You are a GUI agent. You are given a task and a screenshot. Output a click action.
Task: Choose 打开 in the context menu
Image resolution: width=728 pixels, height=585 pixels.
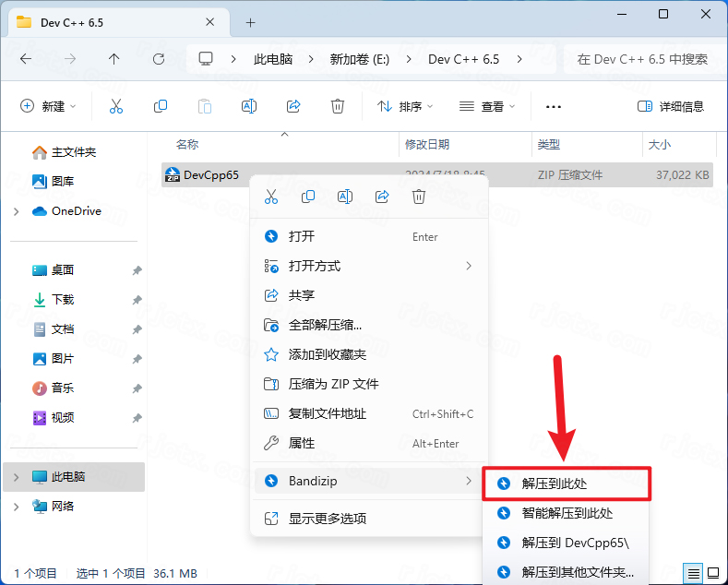tap(369, 236)
